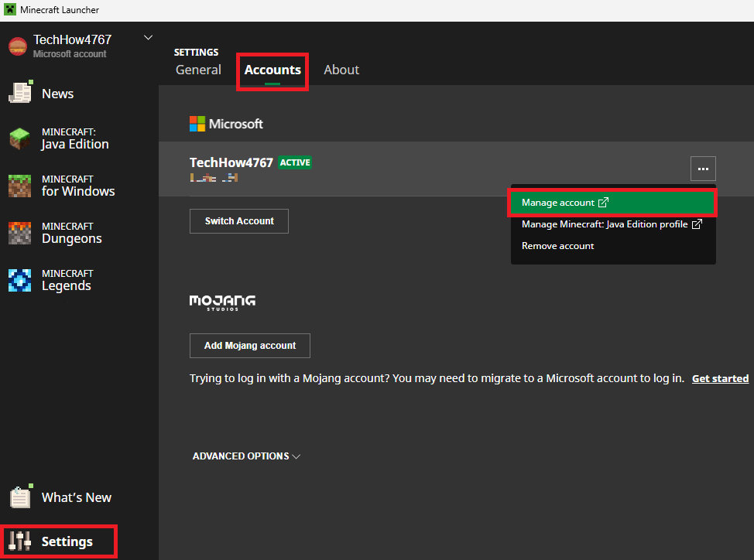The image size is (754, 560).
Task: Click Add Mojang account button
Action: click(249, 345)
